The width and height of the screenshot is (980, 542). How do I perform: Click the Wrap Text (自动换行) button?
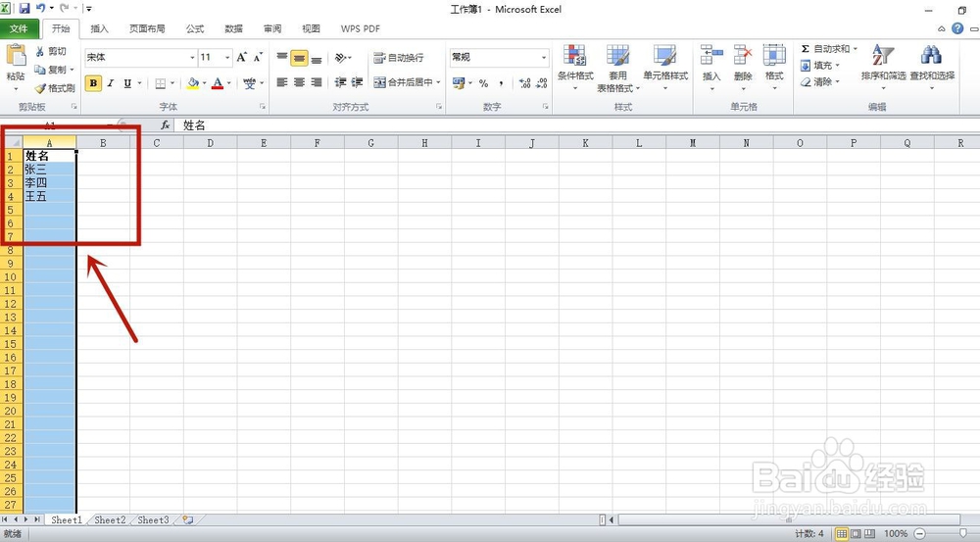click(x=399, y=58)
